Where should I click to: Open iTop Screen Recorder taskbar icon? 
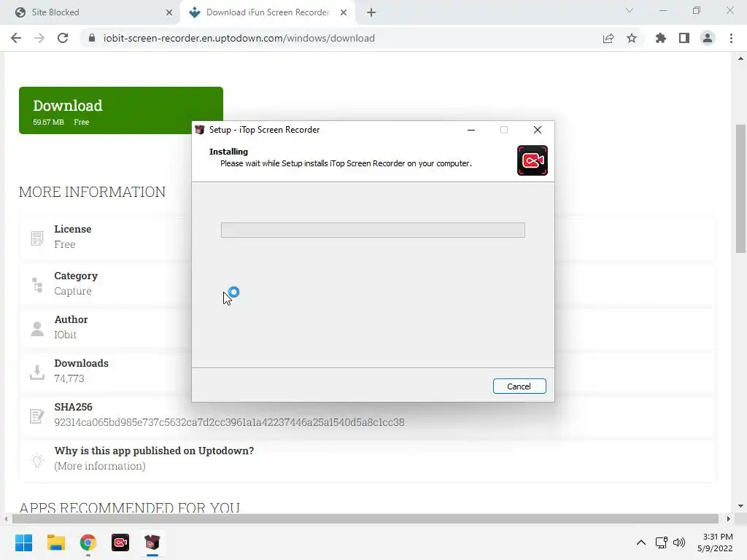[120, 542]
